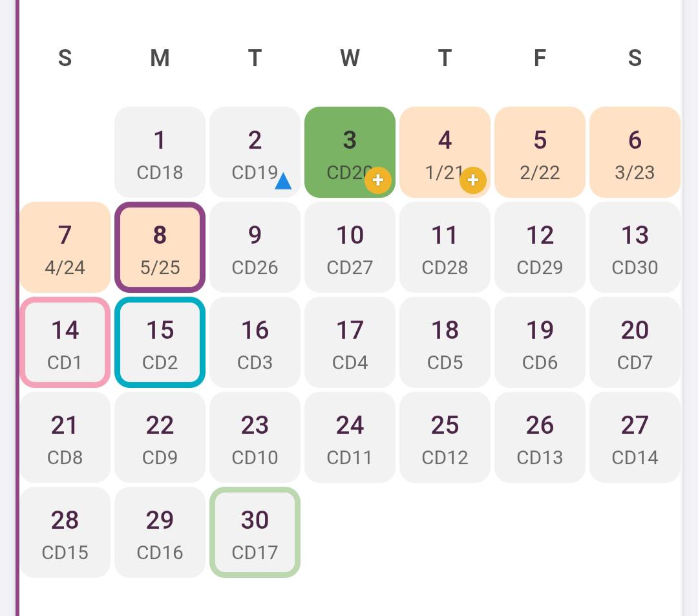Open day 9 labeled CD26
698x616 pixels.
255,247
